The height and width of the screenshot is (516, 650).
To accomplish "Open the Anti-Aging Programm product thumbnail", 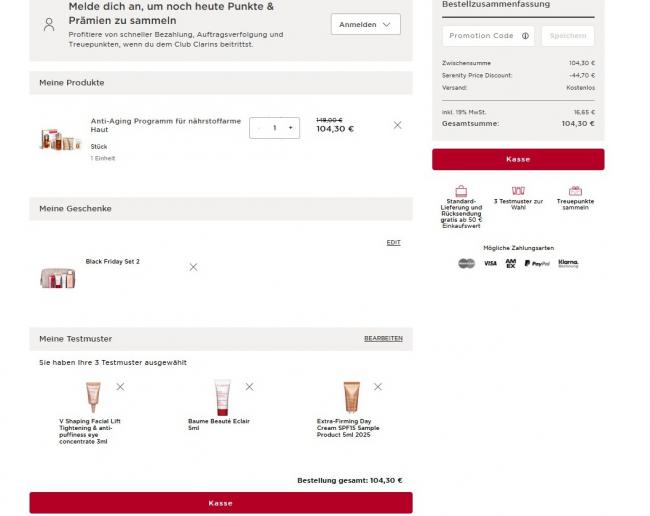I will [x=59, y=139].
